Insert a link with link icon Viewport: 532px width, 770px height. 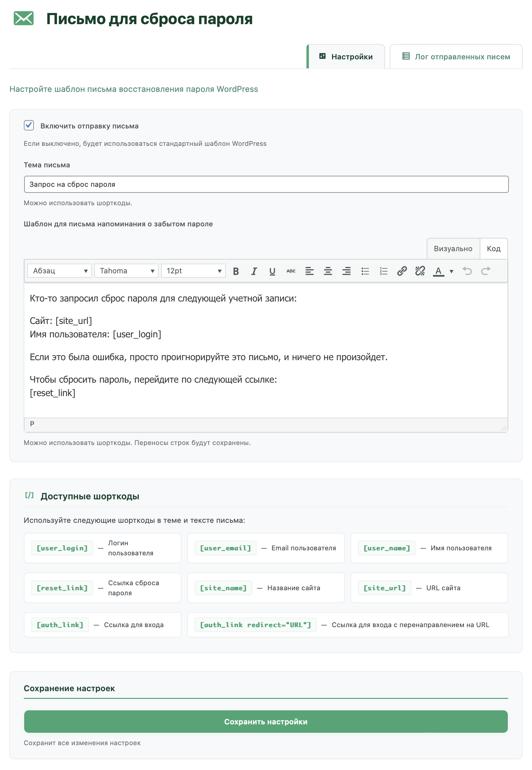point(402,271)
